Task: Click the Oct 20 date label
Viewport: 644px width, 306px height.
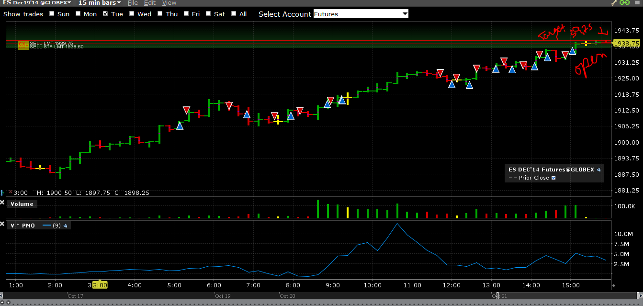Action: [287, 296]
